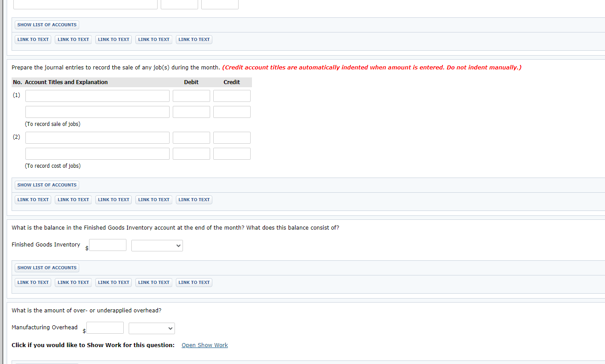Show list of accounts below the sale-of-jobs journal entries
Viewport: 605px width, 364px height.
pos(47,185)
